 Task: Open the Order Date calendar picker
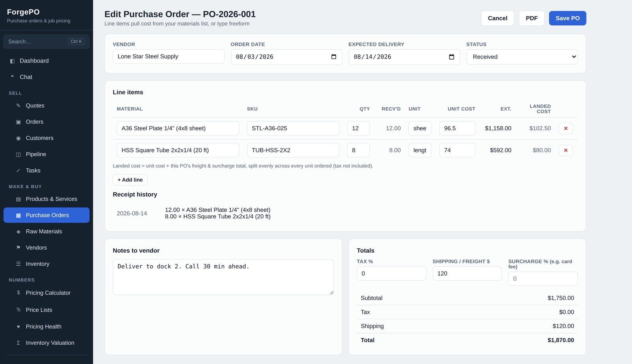[334, 57]
